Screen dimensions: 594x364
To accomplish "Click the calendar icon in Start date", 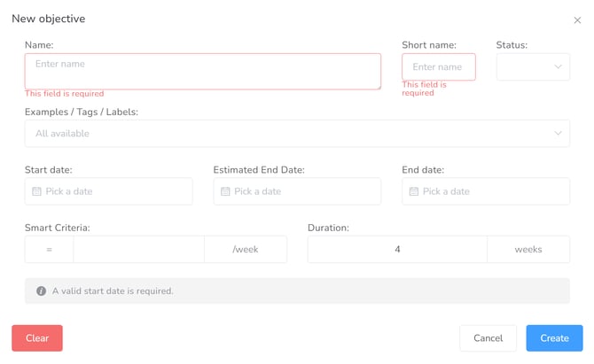I will click(x=36, y=191).
